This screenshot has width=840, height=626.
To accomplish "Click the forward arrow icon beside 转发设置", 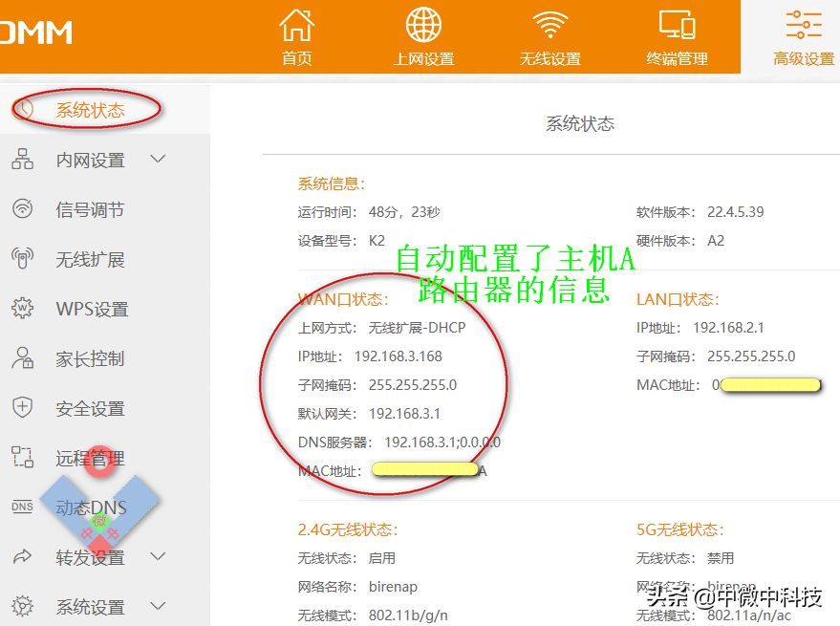I will 23,556.
